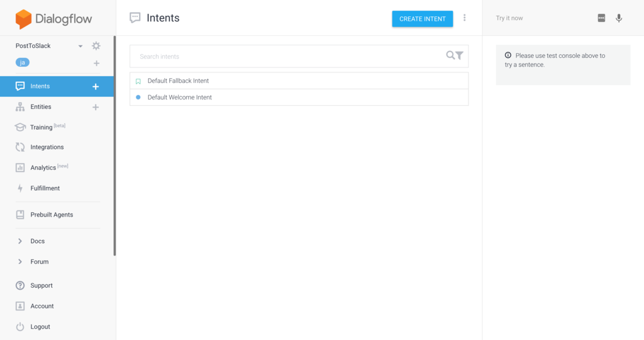Click the Dialogflow logo

point(54,19)
